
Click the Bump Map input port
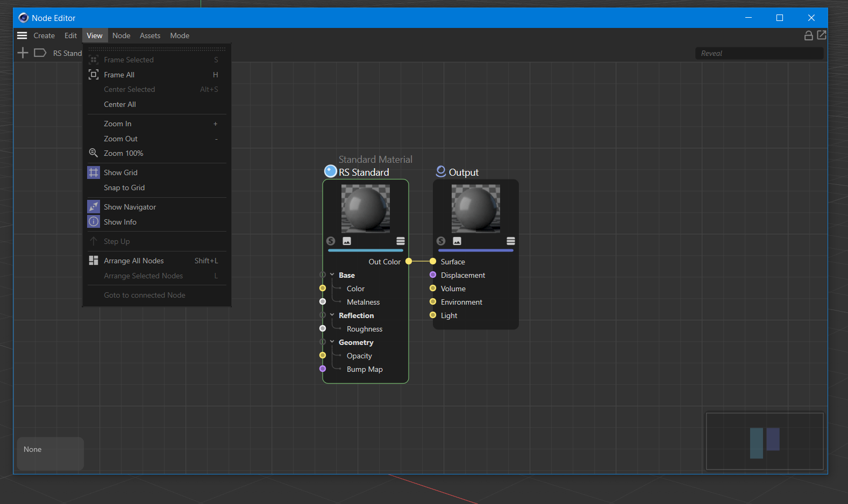tap(323, 369)
